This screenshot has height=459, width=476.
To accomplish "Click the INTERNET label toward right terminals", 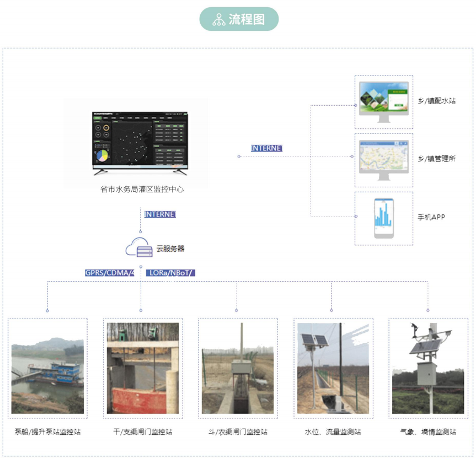I will pos(266,148).
